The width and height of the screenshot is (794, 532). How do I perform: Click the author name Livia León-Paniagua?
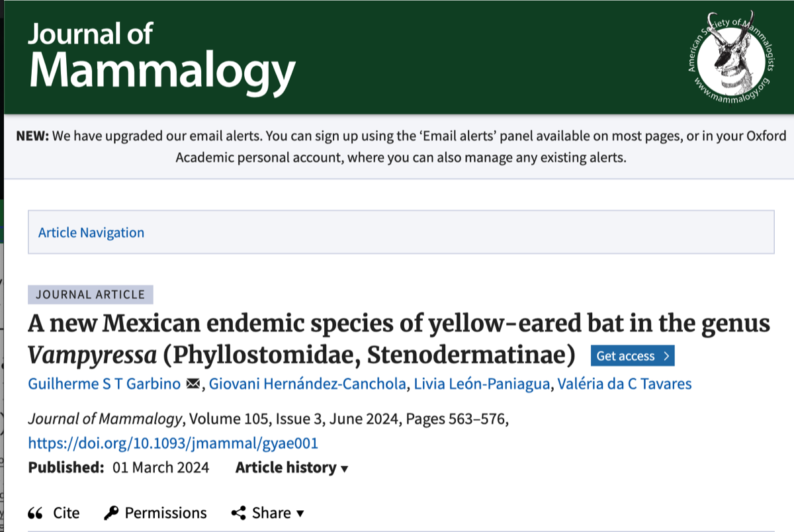click(x=482, y=384)
